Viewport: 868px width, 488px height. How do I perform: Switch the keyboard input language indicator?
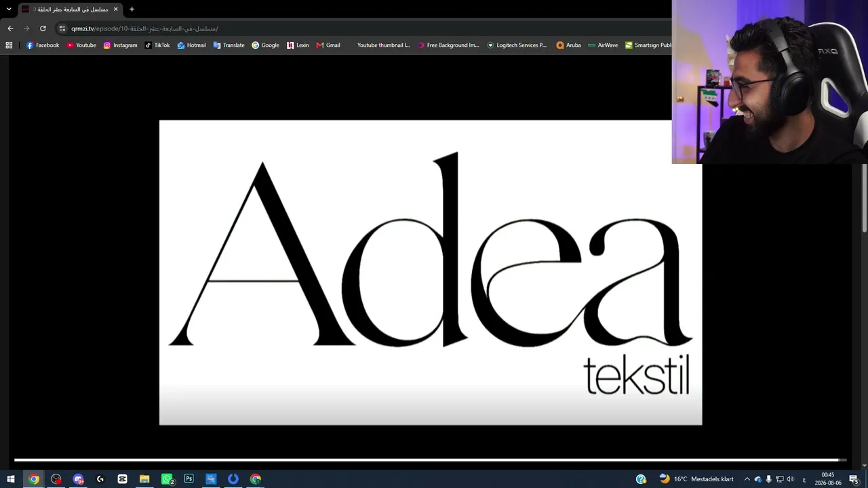point(804,479)
